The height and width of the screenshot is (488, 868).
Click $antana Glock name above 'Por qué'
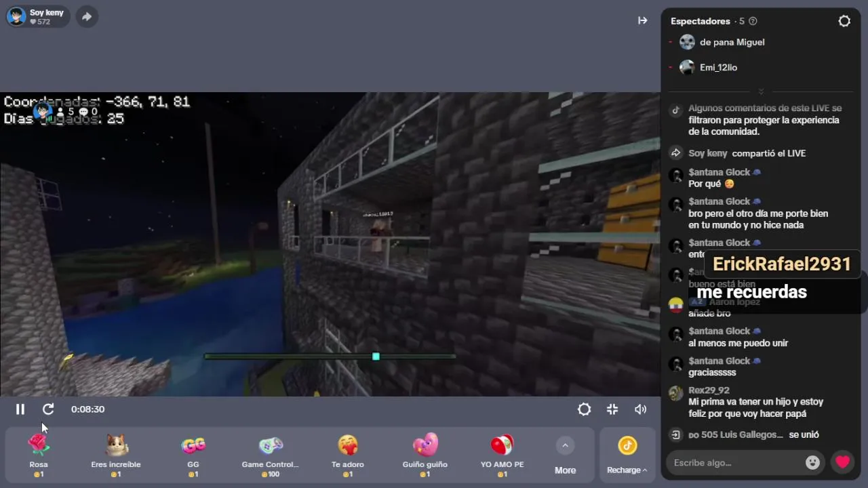tap(719, 172)
